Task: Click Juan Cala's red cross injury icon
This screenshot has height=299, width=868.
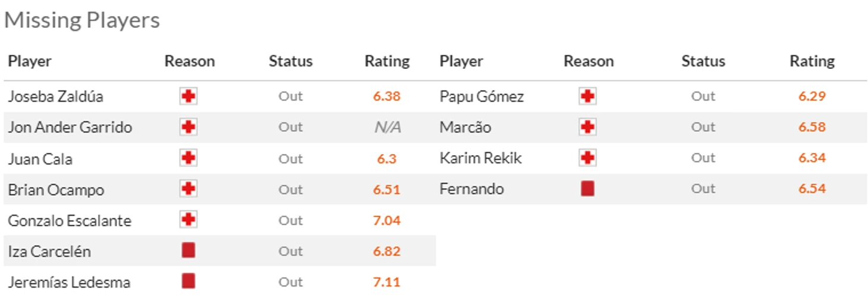Action: coord(188,158)
